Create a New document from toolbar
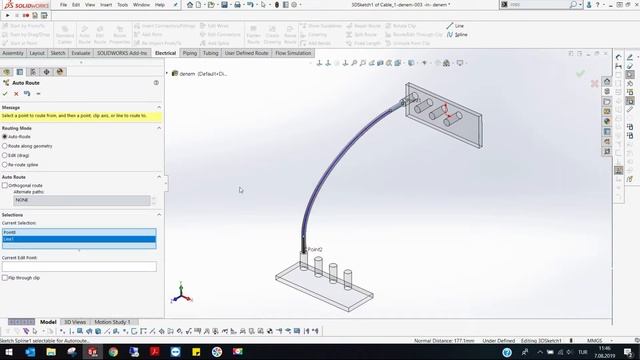 (198, 5)
